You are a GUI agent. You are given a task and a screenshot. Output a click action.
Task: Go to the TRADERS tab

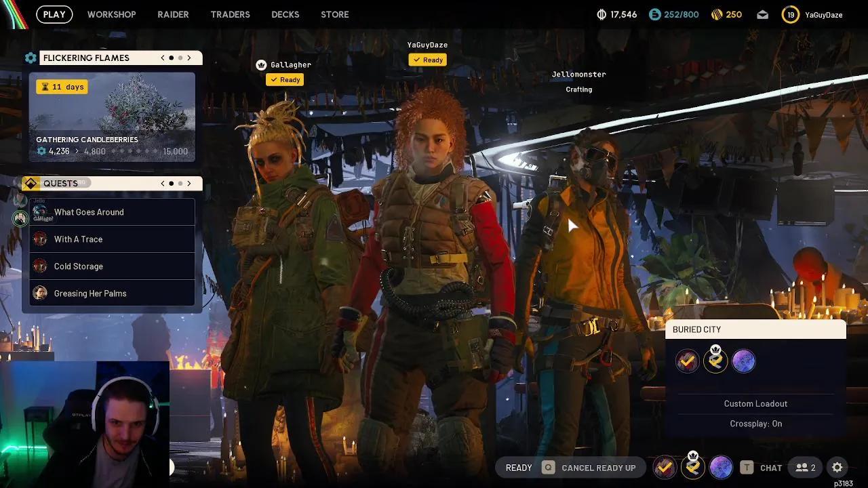click(x=230, y=14)
